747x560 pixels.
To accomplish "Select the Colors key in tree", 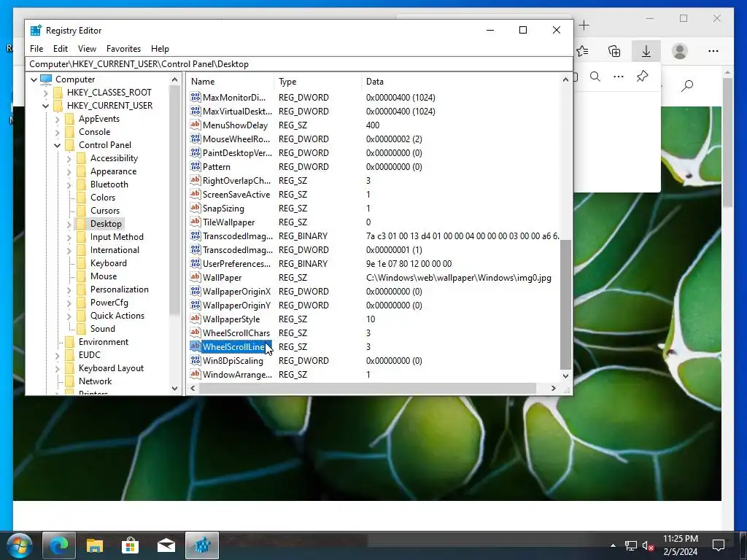I will tap(103, 197).
